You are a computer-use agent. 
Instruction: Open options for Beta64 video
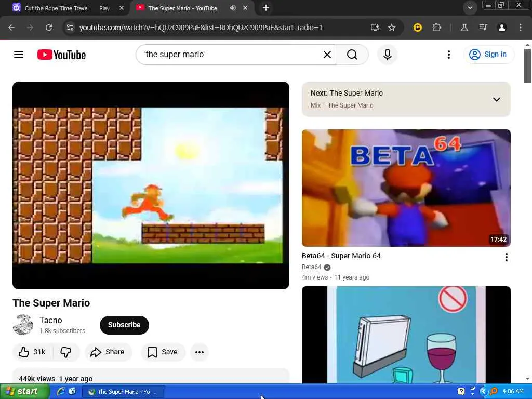pos(506,257)
